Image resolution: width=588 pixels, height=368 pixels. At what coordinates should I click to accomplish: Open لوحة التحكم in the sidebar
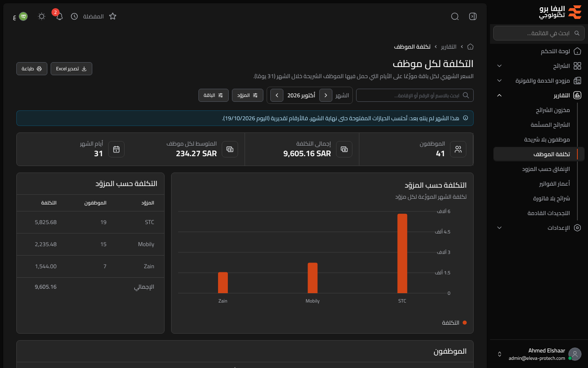(539, 51)
